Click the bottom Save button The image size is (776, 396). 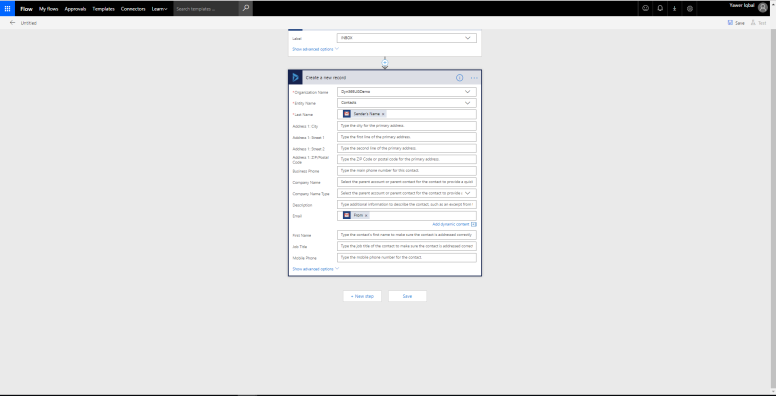click(407, 296)
